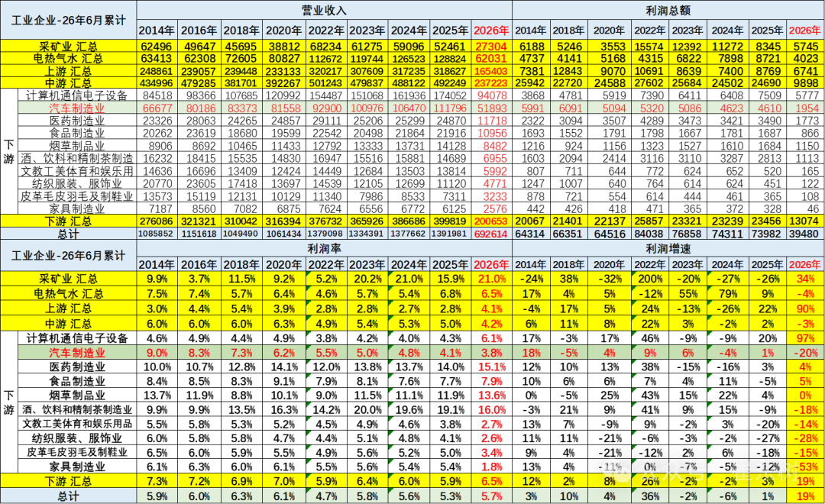Click the 采矿业 汇总 row in the top table
The width and height of the screenshot is (825, 504).
pyautogui.click(x=412, y=46)
